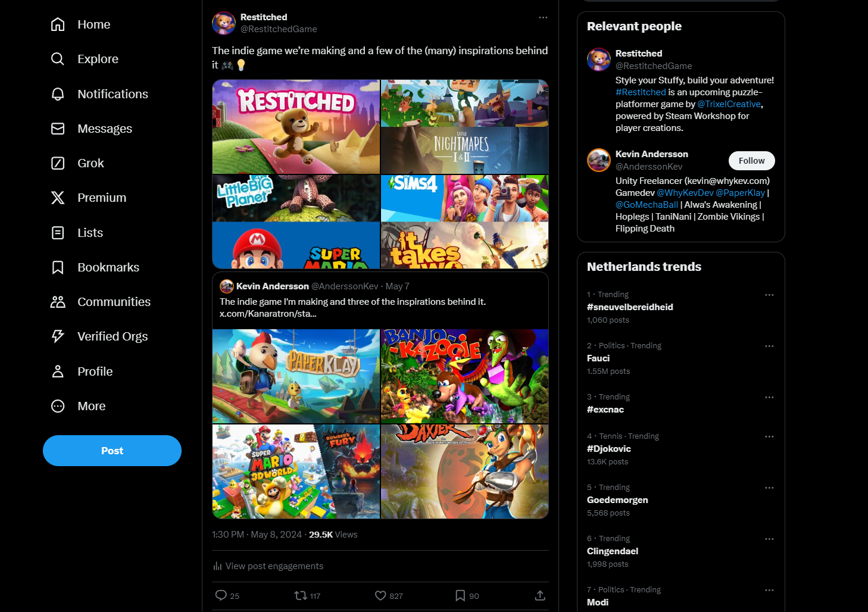The image size is (868, 612).
Task: Click the Fauci trending topic
Action: tap(598, 358)
